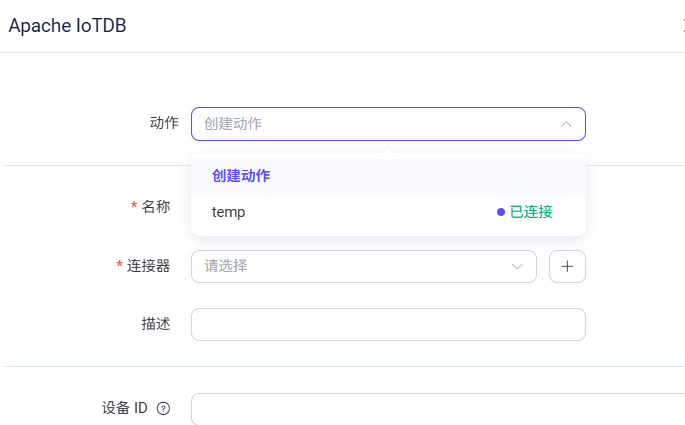Open the help icon beside 设备 ID

click(x=163, y=408)
